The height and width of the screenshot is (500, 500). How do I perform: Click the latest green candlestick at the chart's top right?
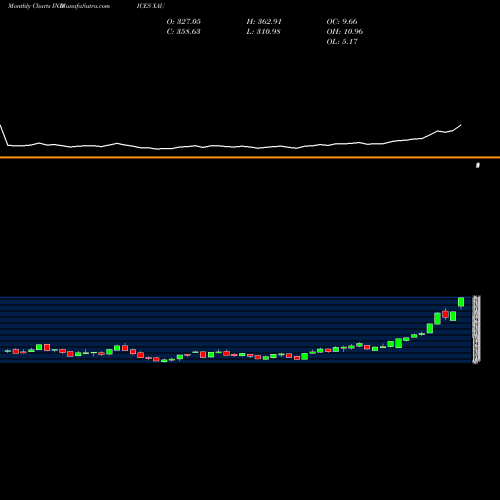461,302
